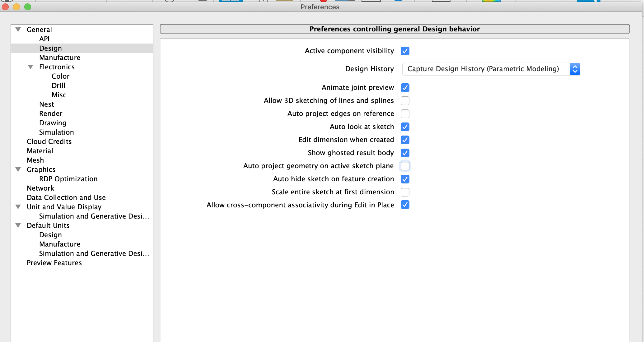Open Manufacture preferences under General

pyautogui.click(x=60, y=58)
